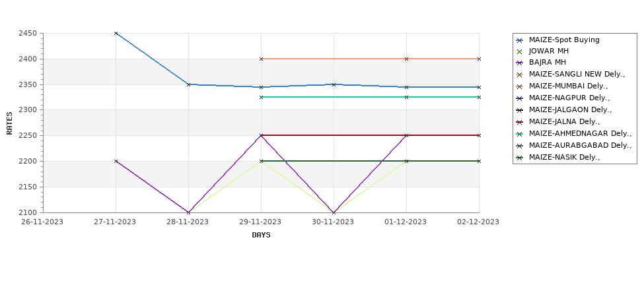
Task: Click MAIZE-JALNA Dely. legend marker icon
Action: coord(520,122)
